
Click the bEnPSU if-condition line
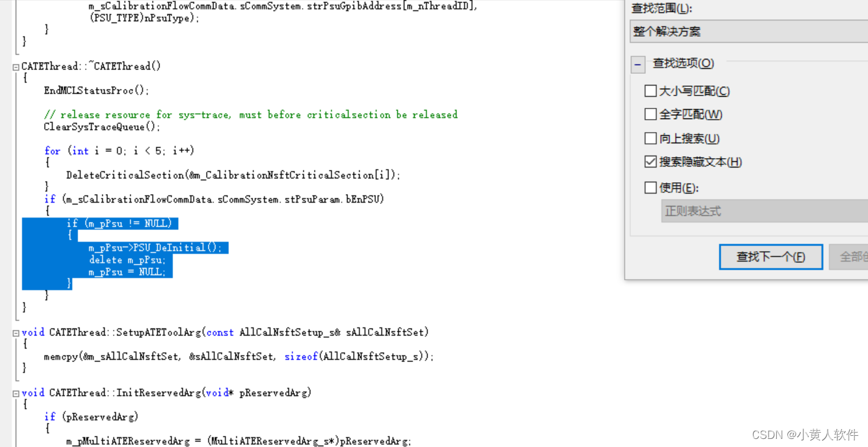coord(215,199)
